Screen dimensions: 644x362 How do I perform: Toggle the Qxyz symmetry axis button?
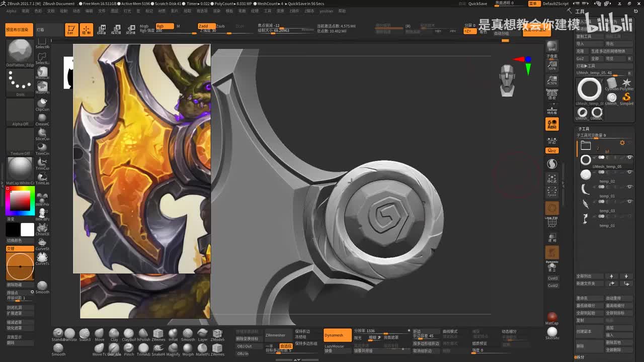tap(552, 151)
